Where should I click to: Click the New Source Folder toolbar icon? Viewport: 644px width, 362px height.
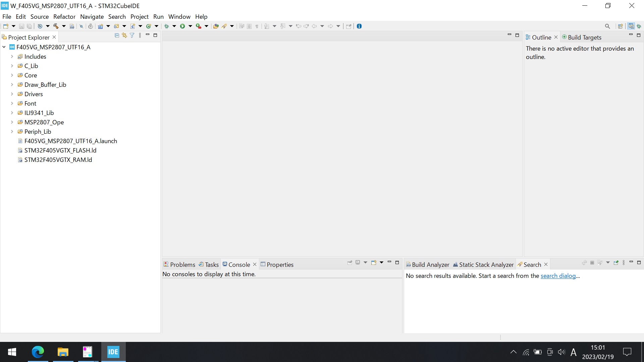point(116,26)
